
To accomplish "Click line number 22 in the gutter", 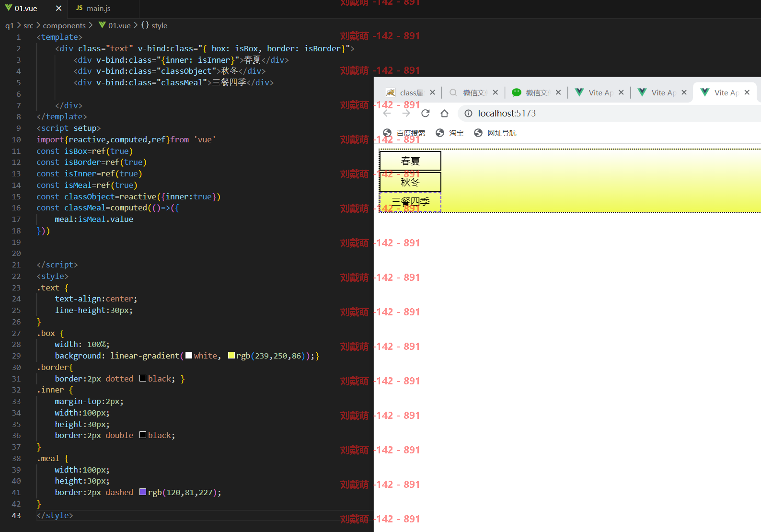I will [16, 276].
